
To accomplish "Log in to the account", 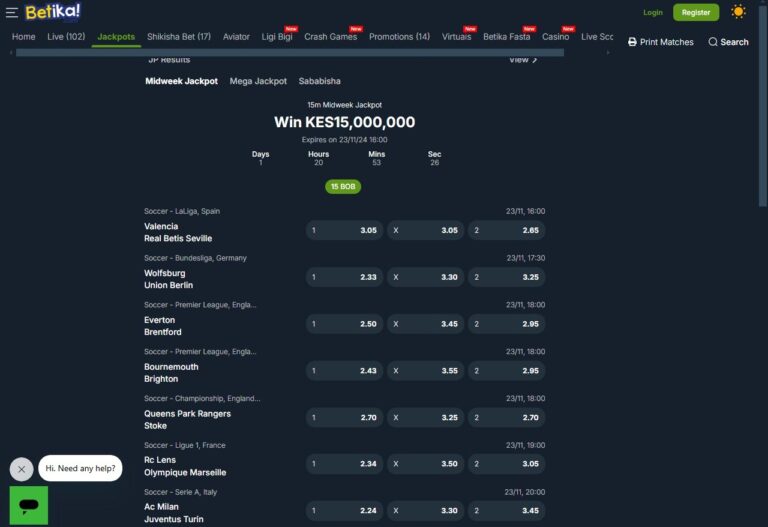I will pyautogui.click(x=652, y=12).
